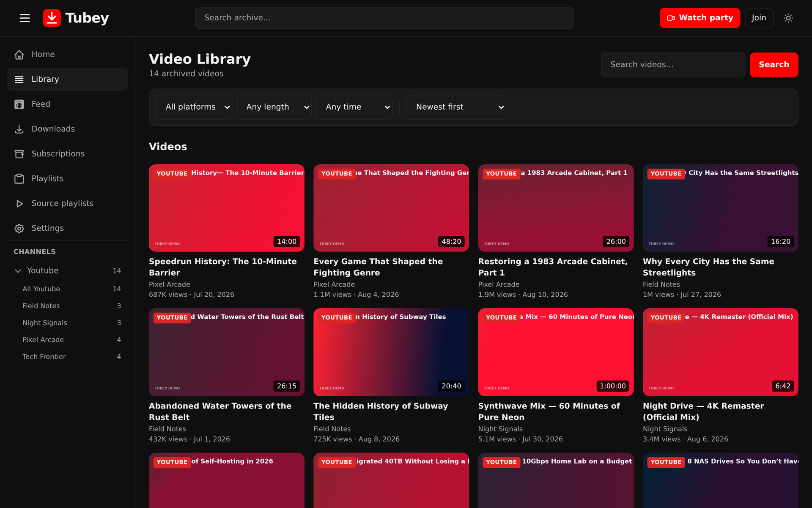
Task: Click the 1:00:00 duration badge
Action: click(x=613, y=386)
